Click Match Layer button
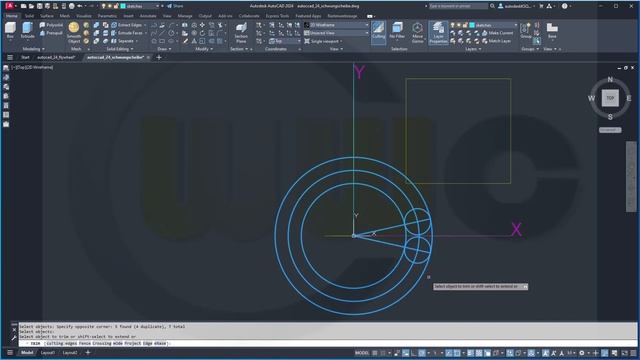Viewport: 640px width, 360px height. point(496,41)
